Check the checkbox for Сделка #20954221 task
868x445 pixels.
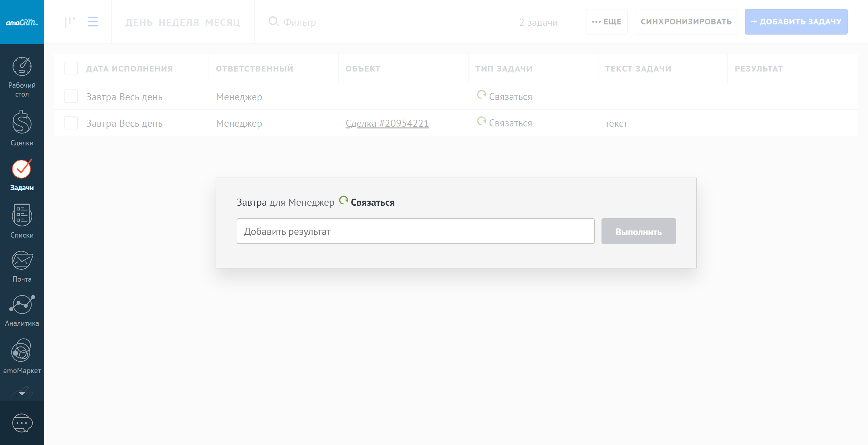point(71,123)
